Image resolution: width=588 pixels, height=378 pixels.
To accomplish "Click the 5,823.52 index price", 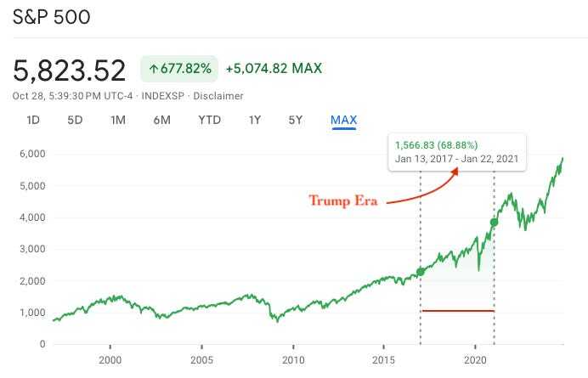I will point(70,71).
